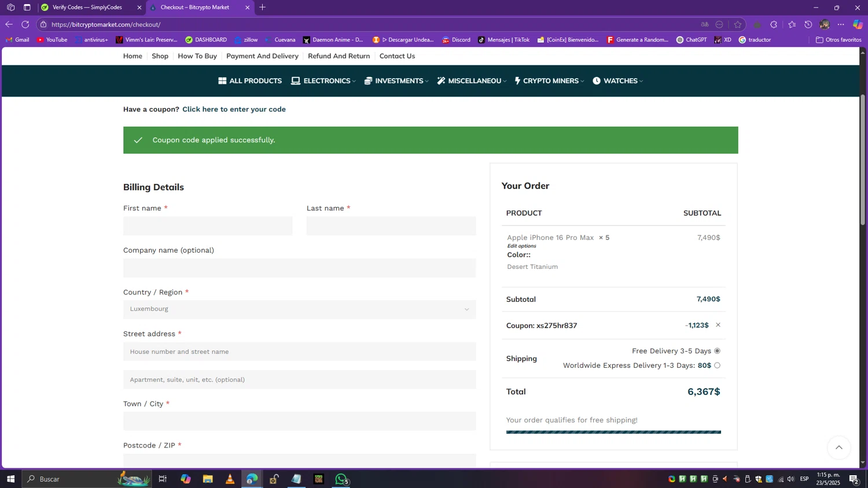Focus the House number and street name field
This screenshot has height=488, width=868.
tap(300, 352)
